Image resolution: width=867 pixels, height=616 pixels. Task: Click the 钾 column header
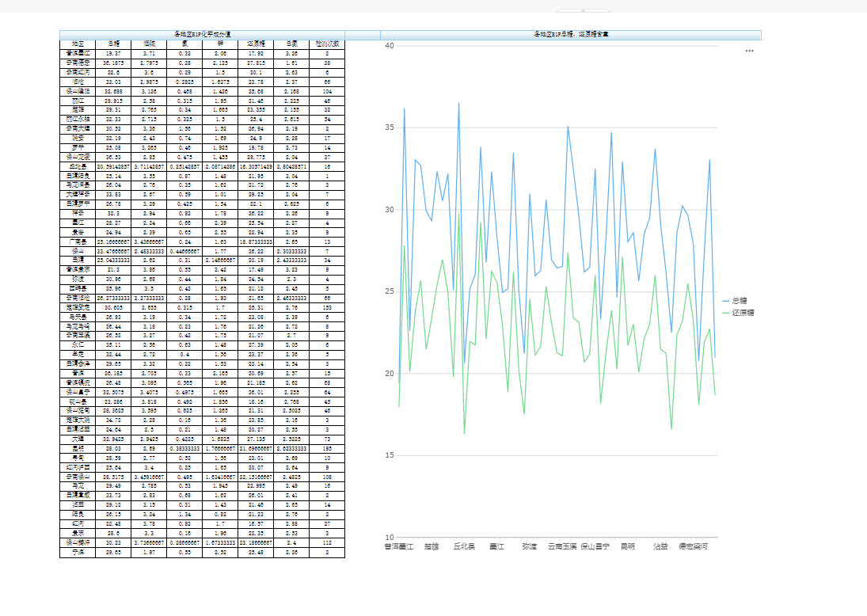tap(220, 44)
